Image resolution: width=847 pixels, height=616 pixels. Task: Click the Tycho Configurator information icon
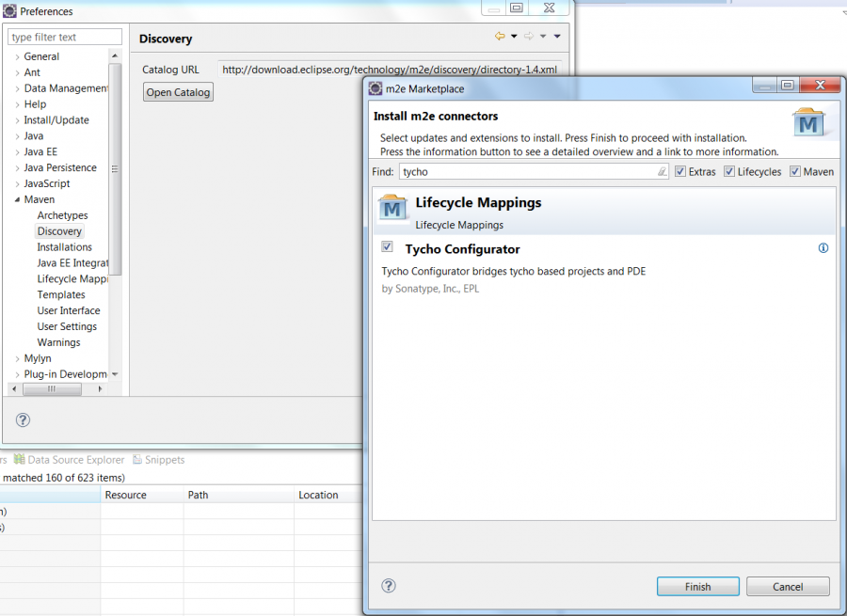(823, 248)
